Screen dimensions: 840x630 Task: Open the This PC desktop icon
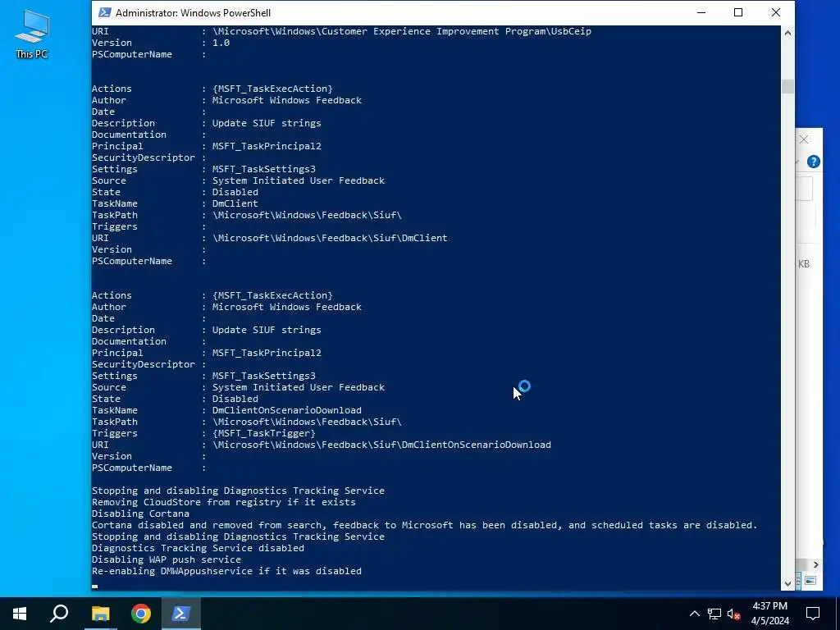pos(32,34)
